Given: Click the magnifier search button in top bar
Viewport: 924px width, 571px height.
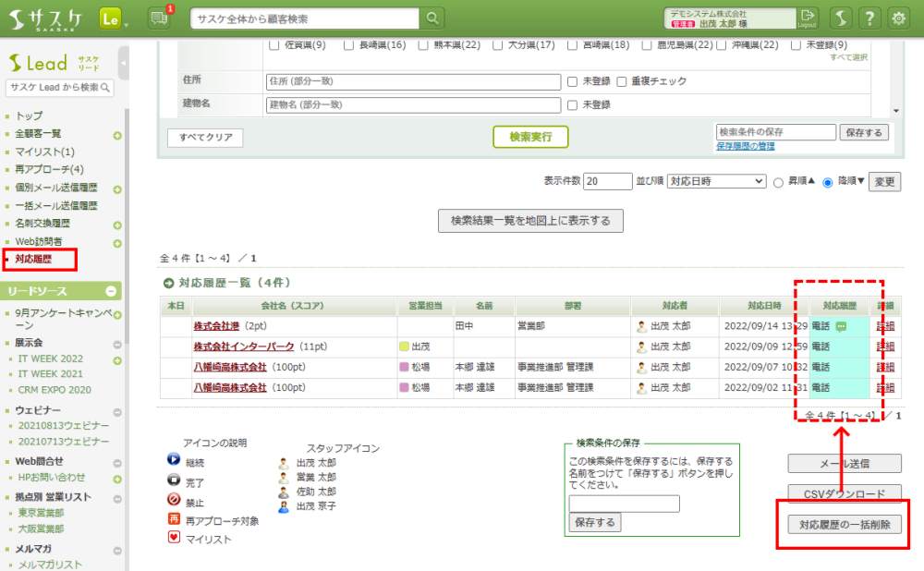Looking at the screenshot, I should 432,18.
